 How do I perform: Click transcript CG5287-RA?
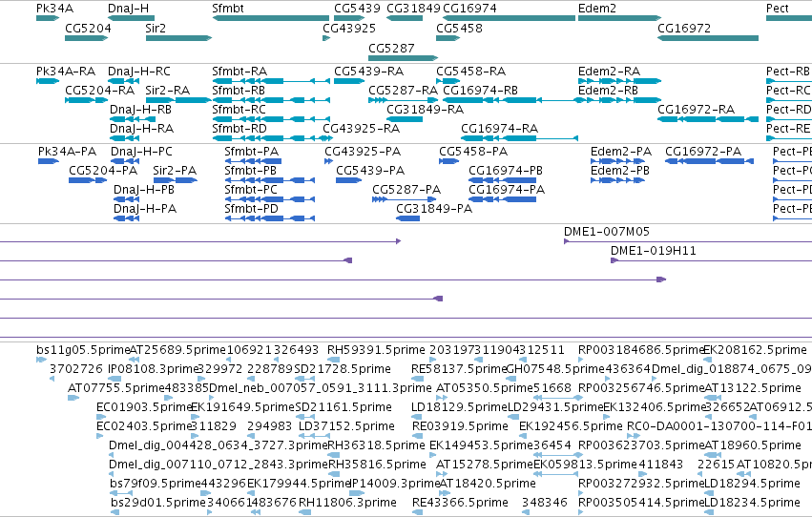point(403,100)
